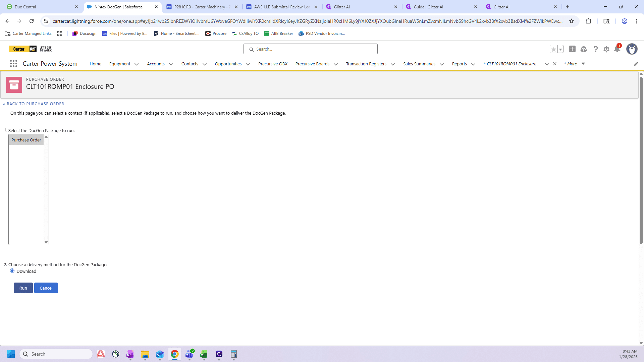Click the Windows taskbar Search box

coord(56,354)
